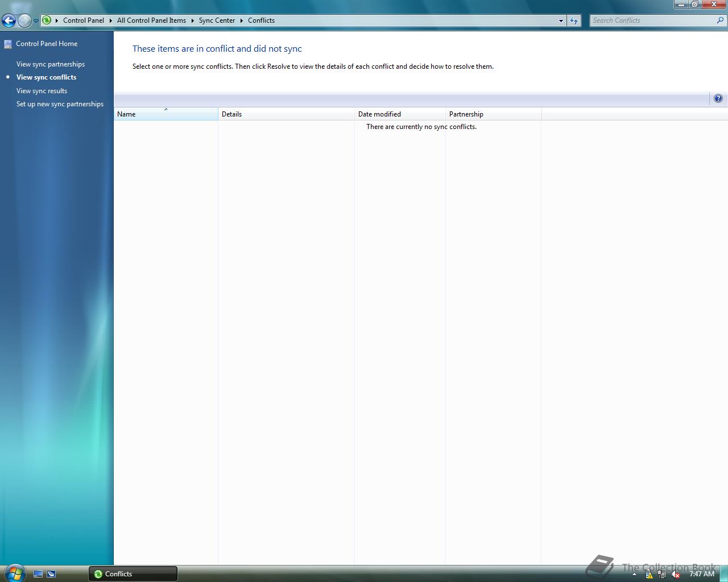This screenshot has width=728, height=582.
Task: Open the address bar history dropdown
Action: click(561, 20)
